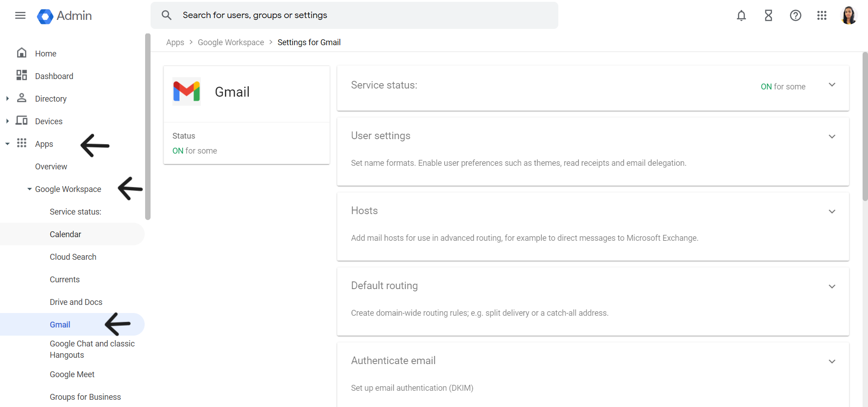Expand the Authenticate email section chevron
The image size is (868, 407).
click(x=832, y=361)
